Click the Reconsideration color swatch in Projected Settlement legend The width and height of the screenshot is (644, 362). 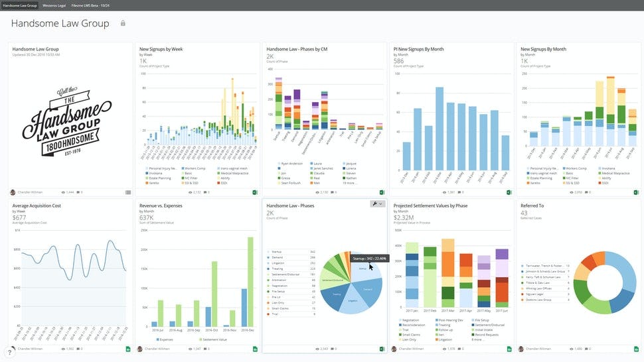(x=400, y=325)
